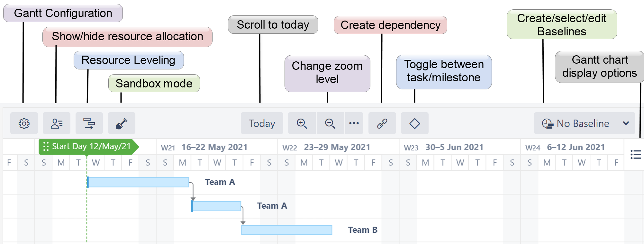
Task: Toggle the selected item between task and milestone
Action: 414,123
